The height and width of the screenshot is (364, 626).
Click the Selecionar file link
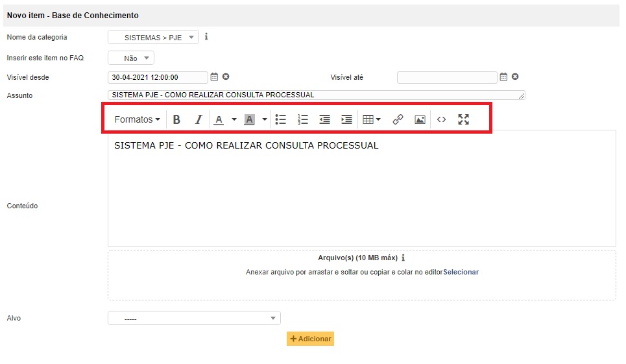(x=461, y=273)
